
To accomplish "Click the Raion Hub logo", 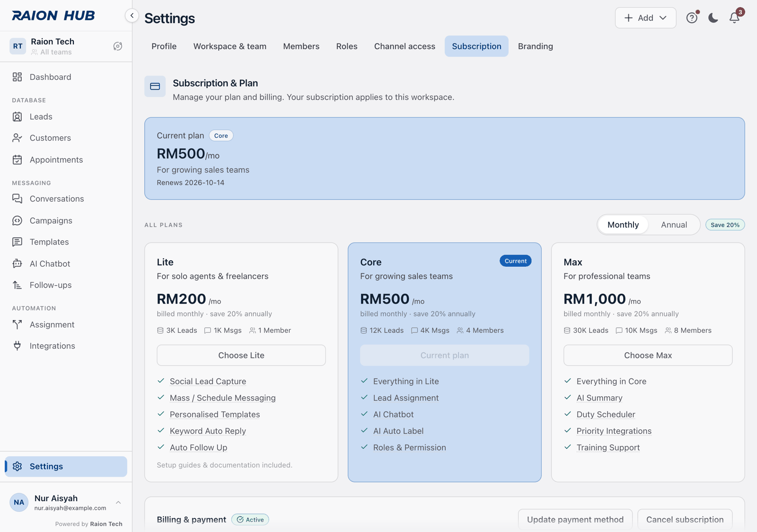I will point(53,16).
